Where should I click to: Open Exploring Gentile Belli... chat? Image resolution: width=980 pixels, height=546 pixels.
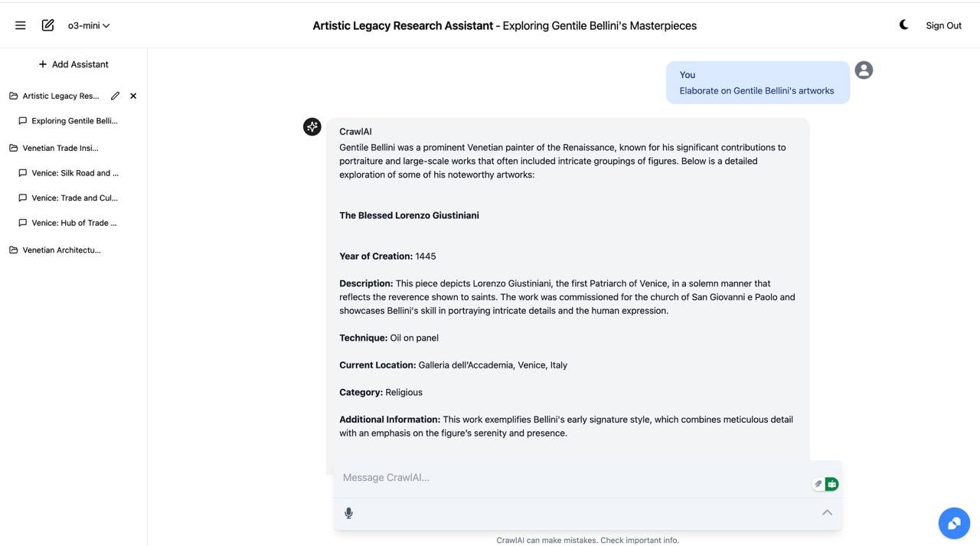click(x=74, y=121)
